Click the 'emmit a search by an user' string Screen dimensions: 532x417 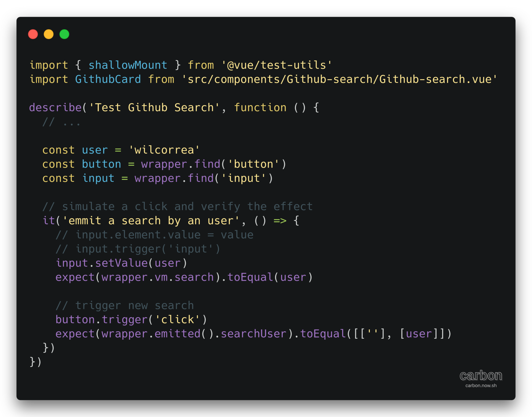pyautogui.click(x=151, y=221)
